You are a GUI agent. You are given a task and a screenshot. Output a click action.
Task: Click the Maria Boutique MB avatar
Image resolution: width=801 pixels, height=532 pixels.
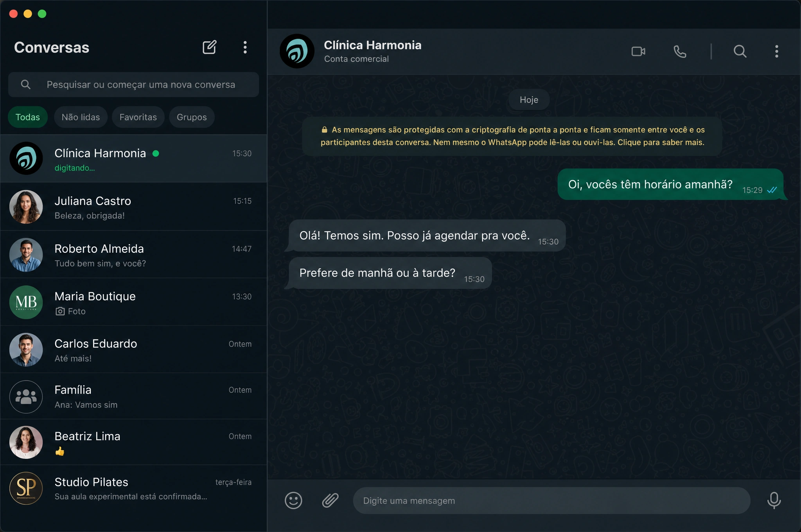[x=26, y=302]
